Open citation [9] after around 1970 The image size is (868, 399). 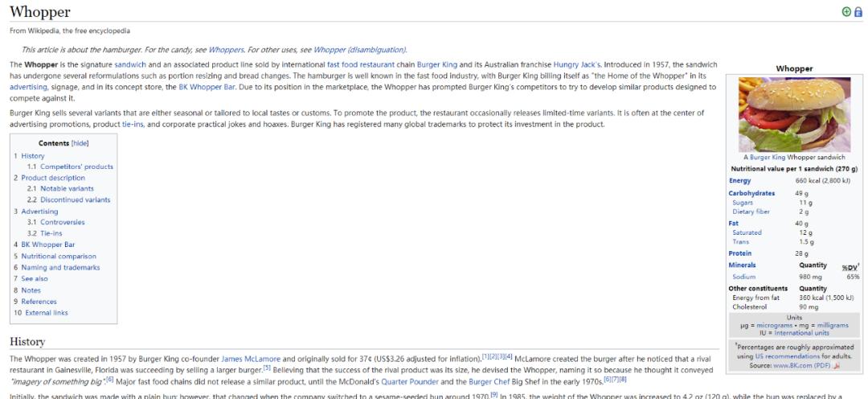pyautogui.click(x=493, y=394)
